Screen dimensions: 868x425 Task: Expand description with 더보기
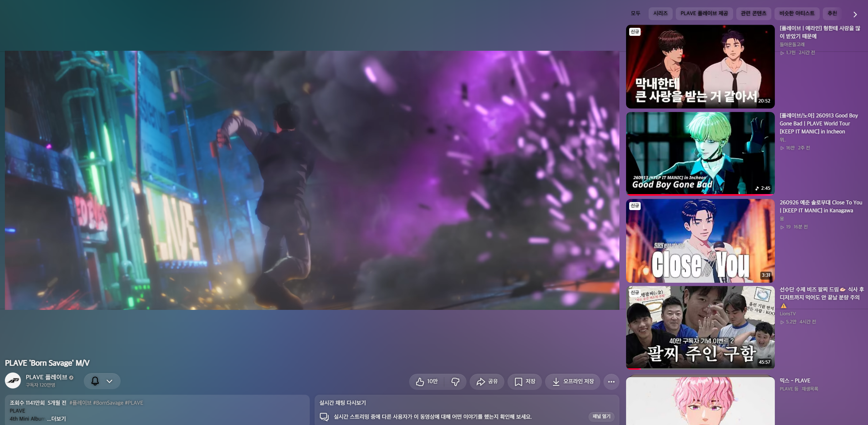56,419
